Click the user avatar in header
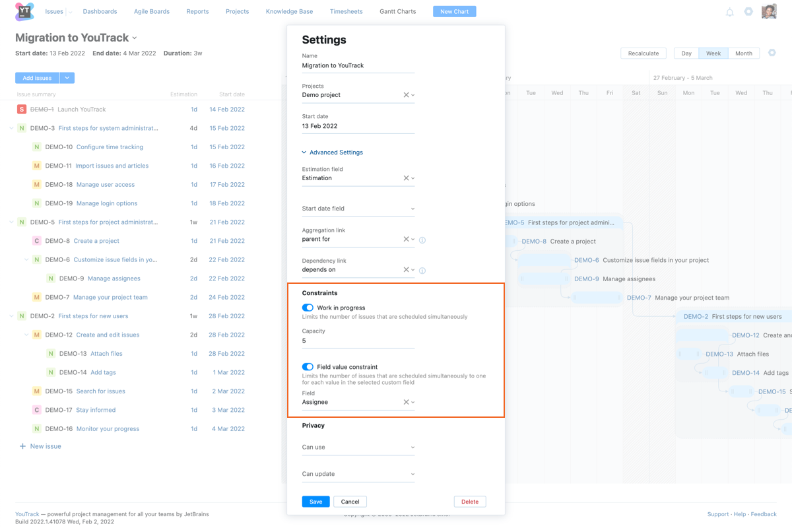792x532 pixels. point(769,11)
